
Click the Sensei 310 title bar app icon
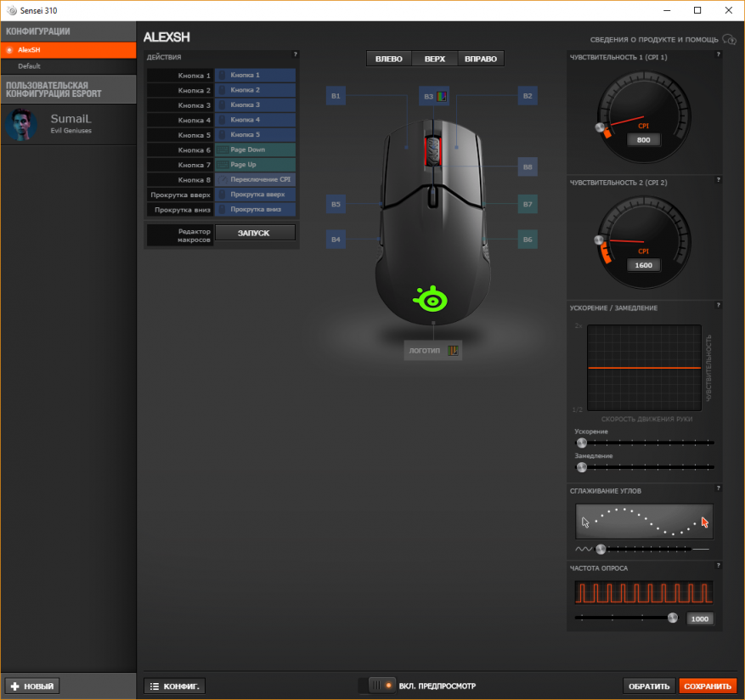point(12,10)
